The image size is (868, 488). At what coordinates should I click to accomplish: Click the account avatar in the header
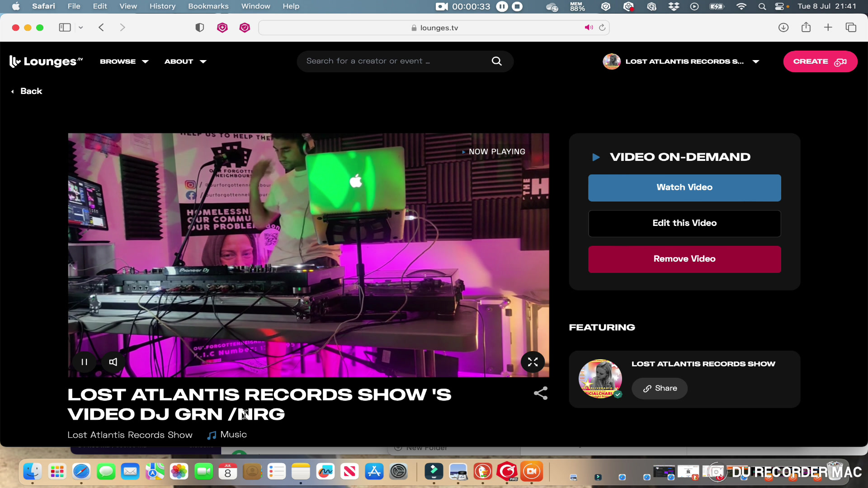[612, 61]
